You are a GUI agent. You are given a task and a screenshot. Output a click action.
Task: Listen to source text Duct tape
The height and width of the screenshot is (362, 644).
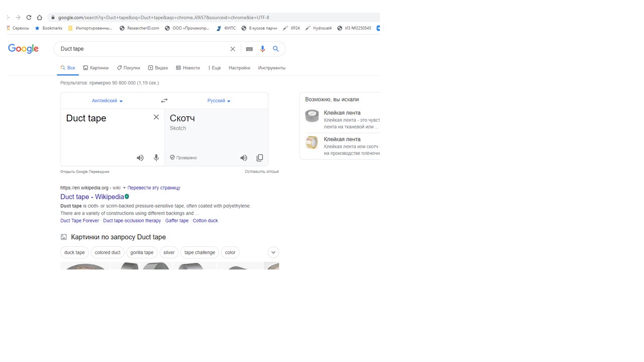point(140,158)
